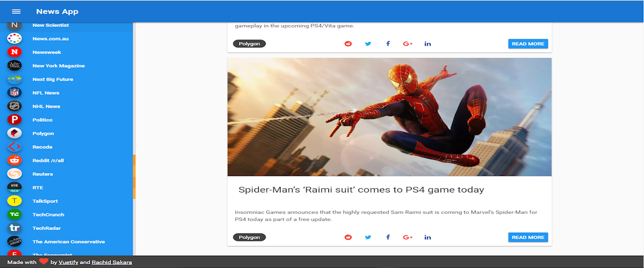The width and height of the screenshot is (644, 268).
Task: Click the New Scientist source icon
Action: [x=14, y=25]
